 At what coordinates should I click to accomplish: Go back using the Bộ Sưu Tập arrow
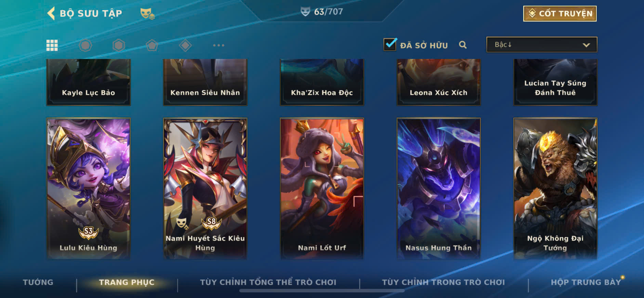(x=51, y=14)
